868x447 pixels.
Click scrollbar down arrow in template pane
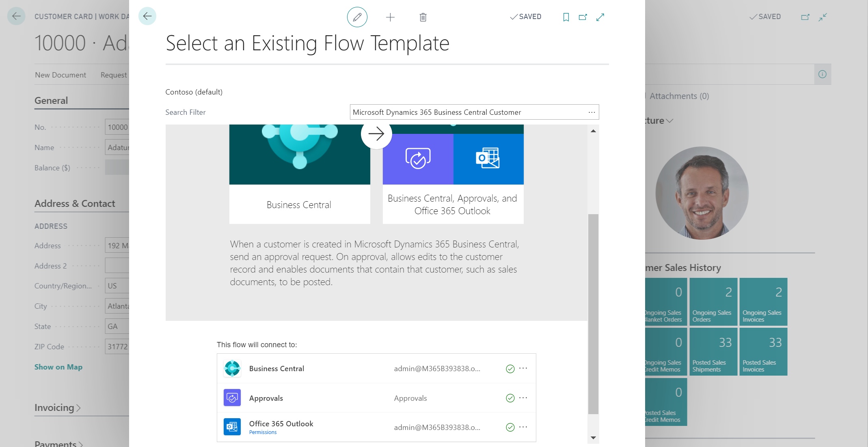[593, 438]
